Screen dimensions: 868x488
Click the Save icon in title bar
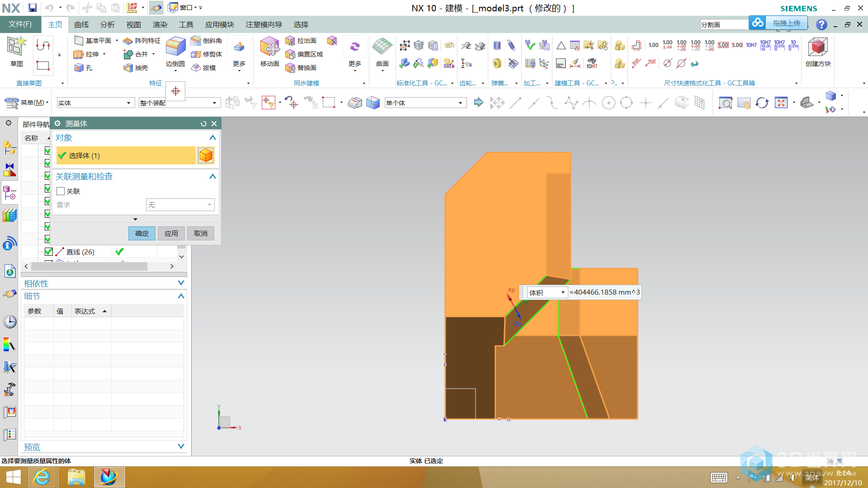point(33,8)
